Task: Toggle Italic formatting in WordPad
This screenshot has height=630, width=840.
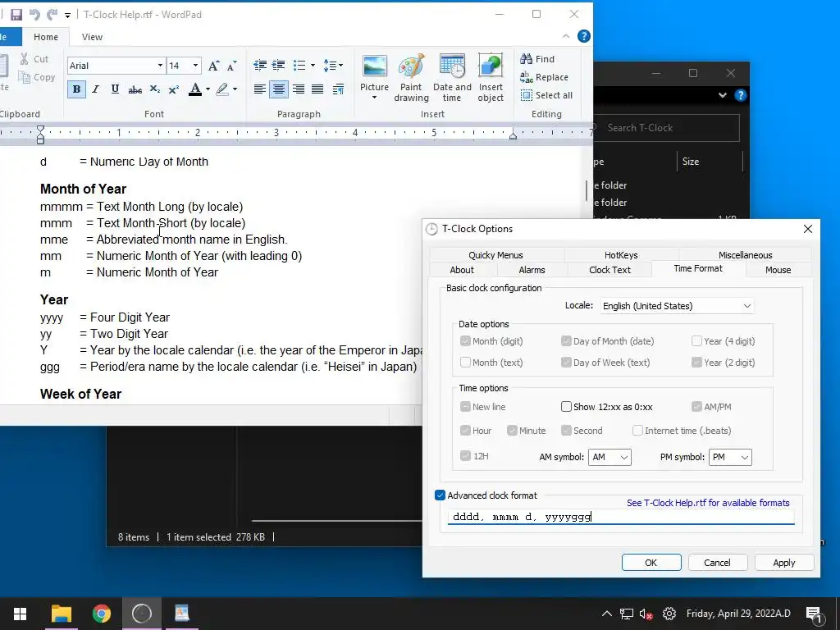Action: [96, 89]
